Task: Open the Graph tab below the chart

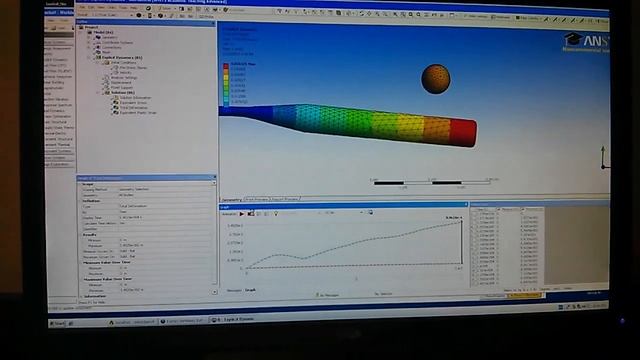Action: coord(250,290)
